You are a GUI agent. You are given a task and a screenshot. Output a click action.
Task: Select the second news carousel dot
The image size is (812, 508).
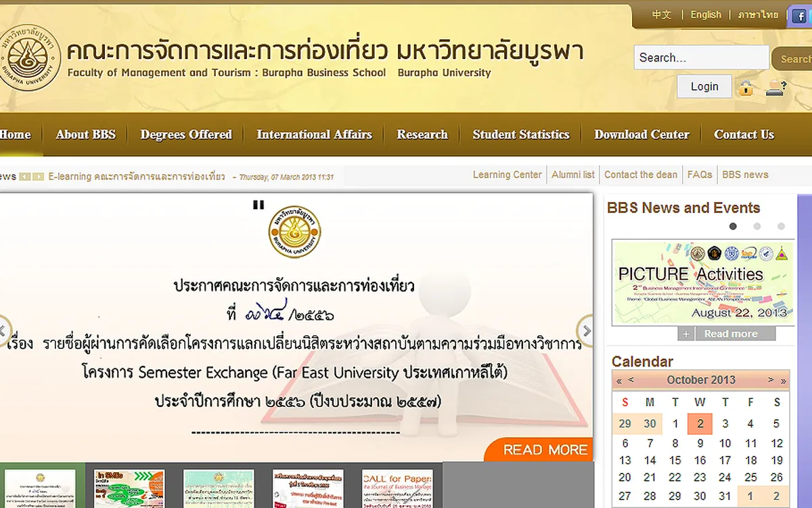pos(757,226)
